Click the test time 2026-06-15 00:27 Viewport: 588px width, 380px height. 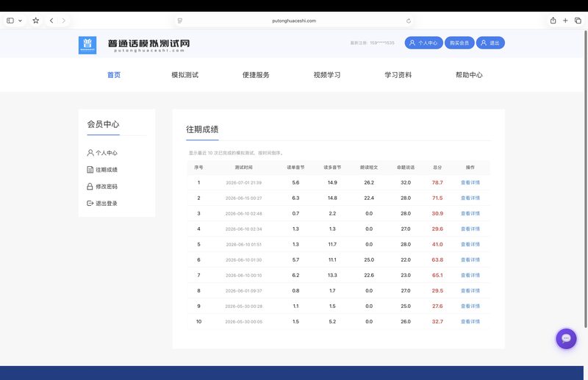click(x=244, y=198)
